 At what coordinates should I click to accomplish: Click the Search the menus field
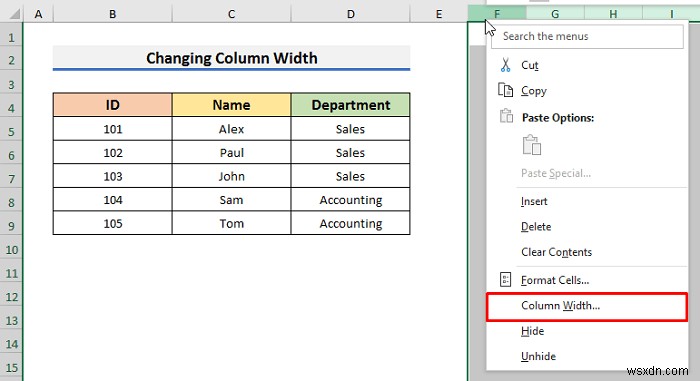coord(587,36)
